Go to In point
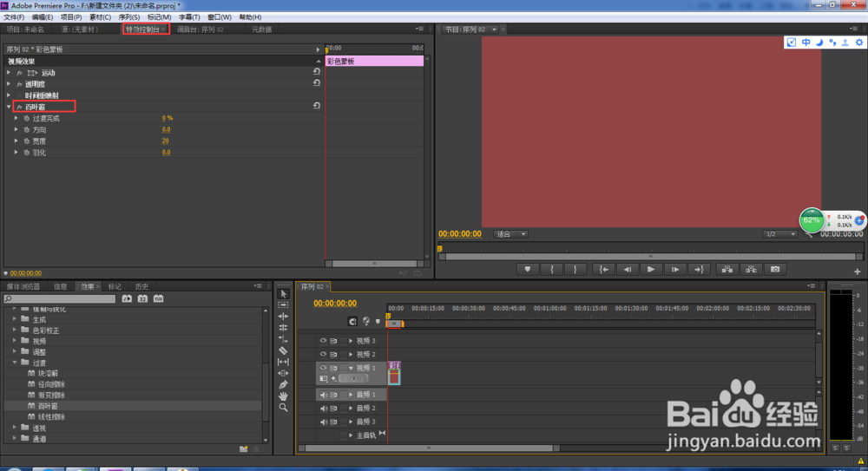The image size is (868, 471). point(603,270)
